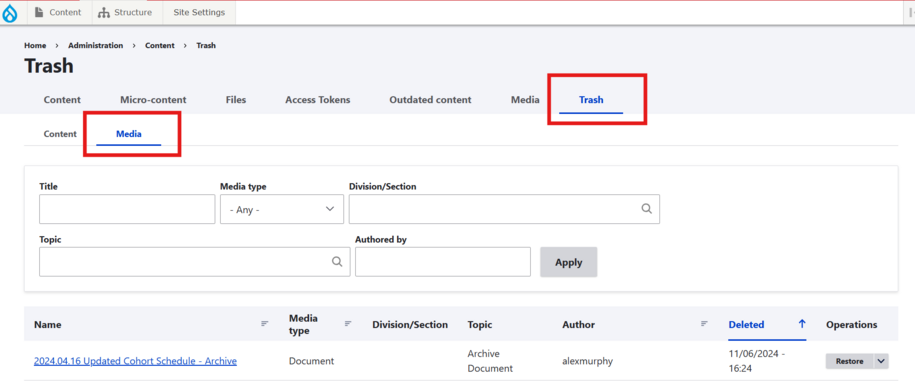The image size is (915, 383).
Task: Click the Media type sort icon
Action: pyautogui.click(x=348, y=323)
